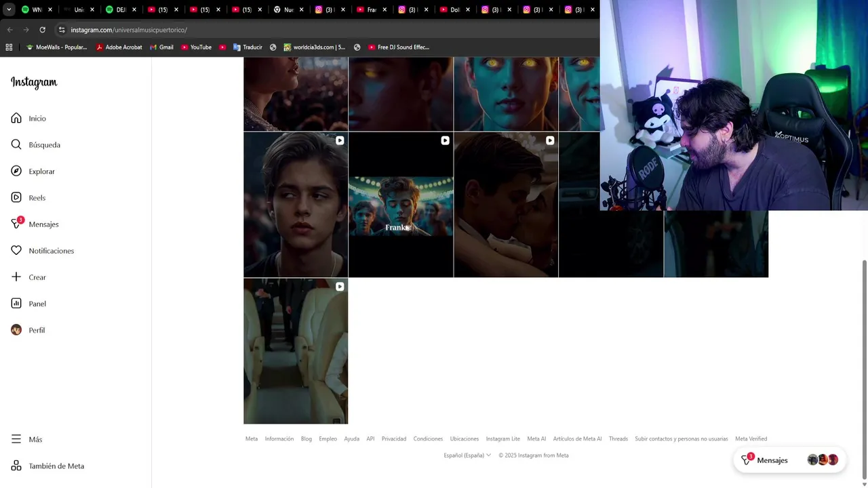Open Inicio home icon in sidebar
The width and height of the screenshot is (868, 488).
point(16,118)
